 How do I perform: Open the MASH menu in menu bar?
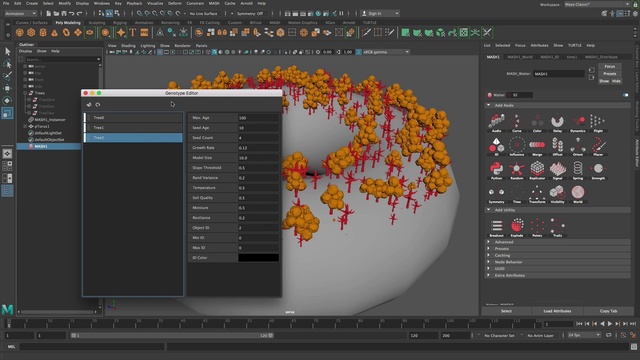pos(214,3)
